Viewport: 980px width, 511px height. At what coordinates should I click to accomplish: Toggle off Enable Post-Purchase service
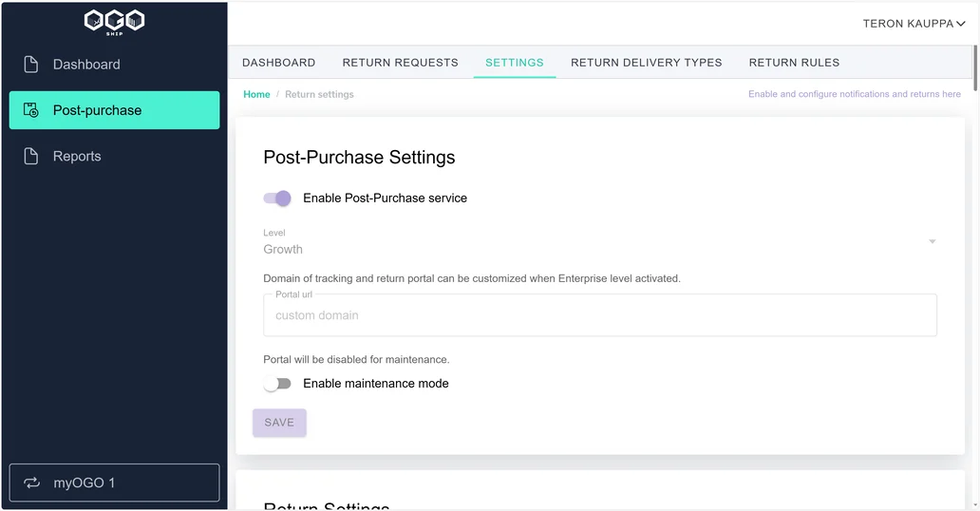pos(277,199)
